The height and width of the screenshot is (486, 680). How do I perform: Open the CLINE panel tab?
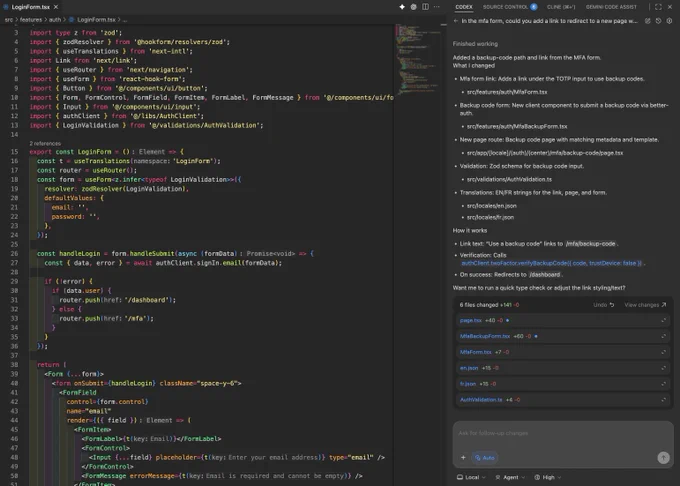(x=561, y=7)
